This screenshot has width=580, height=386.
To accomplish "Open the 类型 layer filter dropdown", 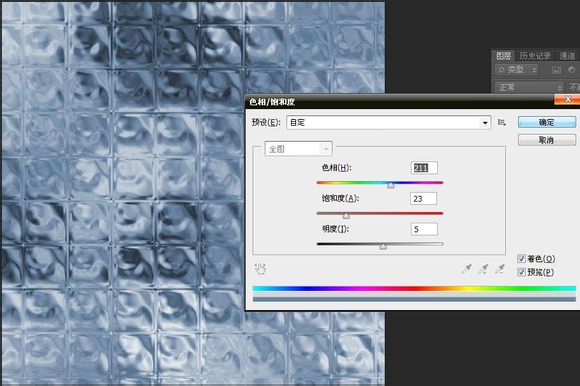I will coord(517,70).
